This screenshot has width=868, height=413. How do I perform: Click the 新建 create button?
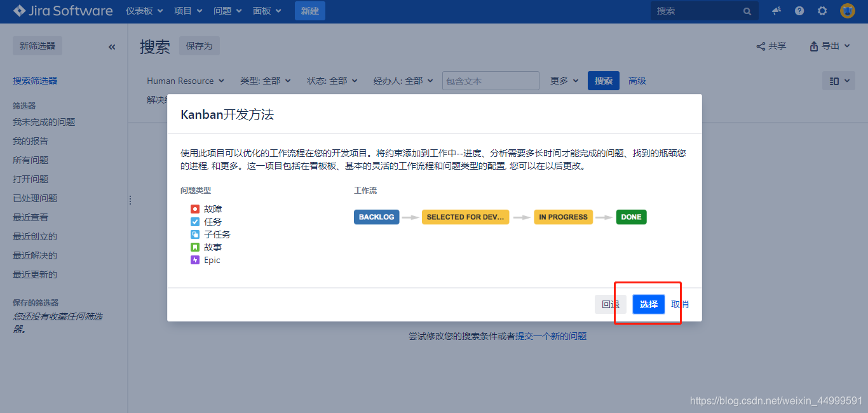click(x=310, y=11)
